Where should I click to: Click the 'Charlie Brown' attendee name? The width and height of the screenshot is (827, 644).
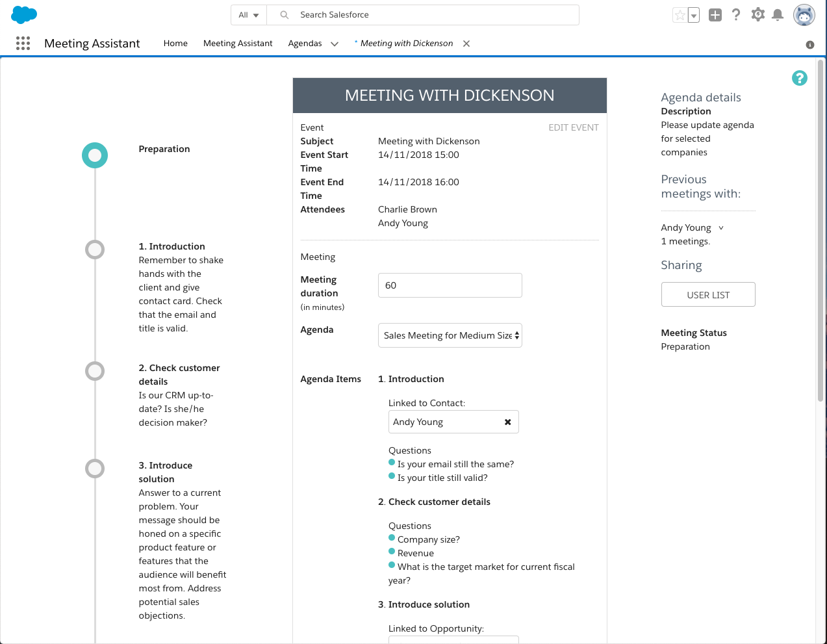click(x=407, y=209)
